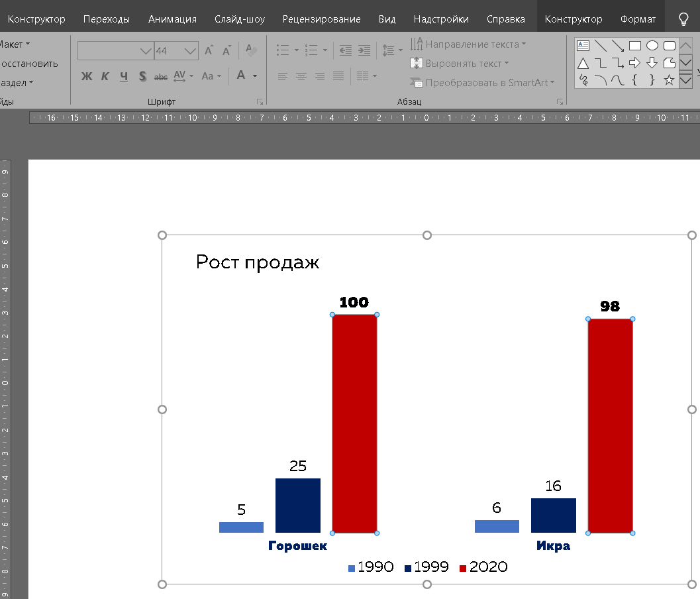
Task: Toggle strikethrough abc formatting
Action: tap(161, 77)
